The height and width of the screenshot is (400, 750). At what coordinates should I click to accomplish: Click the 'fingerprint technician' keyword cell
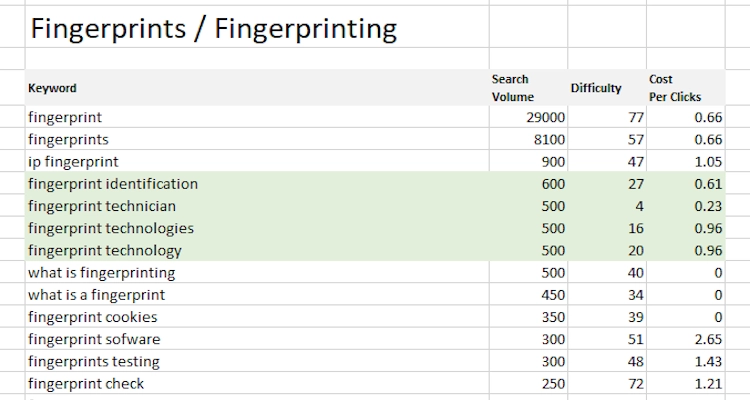coord(102,206)
